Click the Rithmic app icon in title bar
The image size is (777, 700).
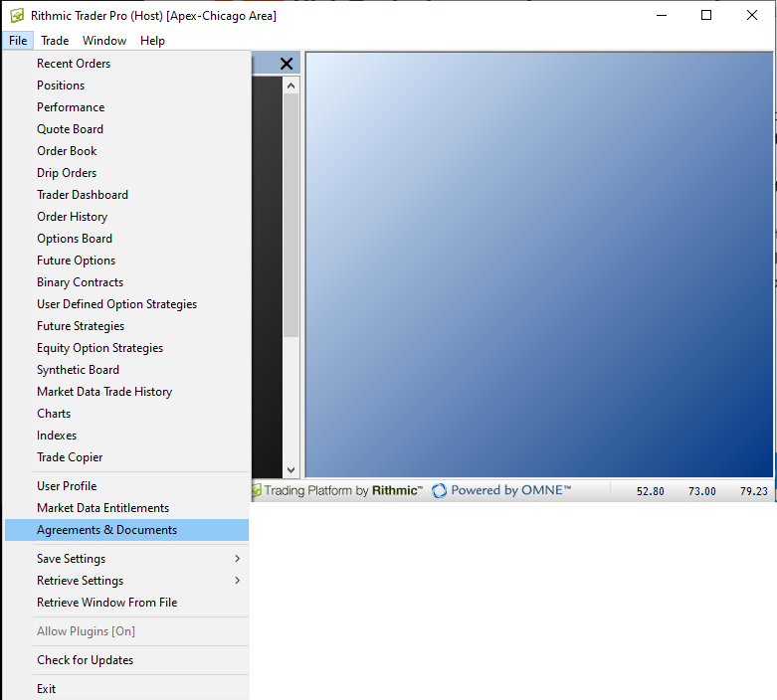(x=17, y=16)
